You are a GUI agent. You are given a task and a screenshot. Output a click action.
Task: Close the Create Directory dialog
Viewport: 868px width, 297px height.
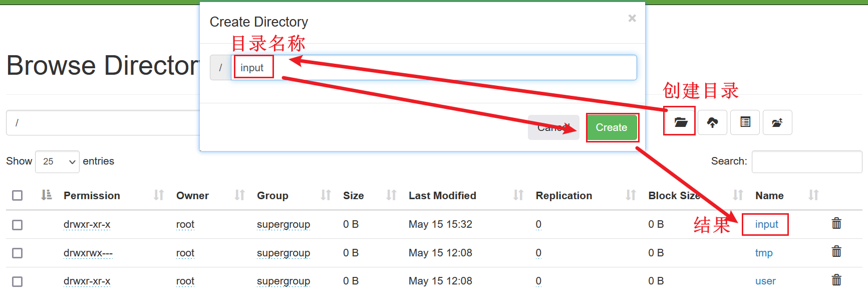coord(632,18)
